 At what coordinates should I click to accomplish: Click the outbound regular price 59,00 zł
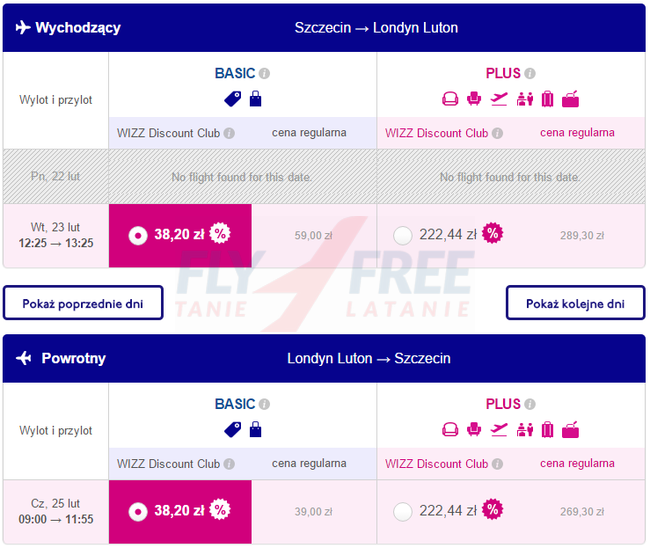[x=313, y=235]
